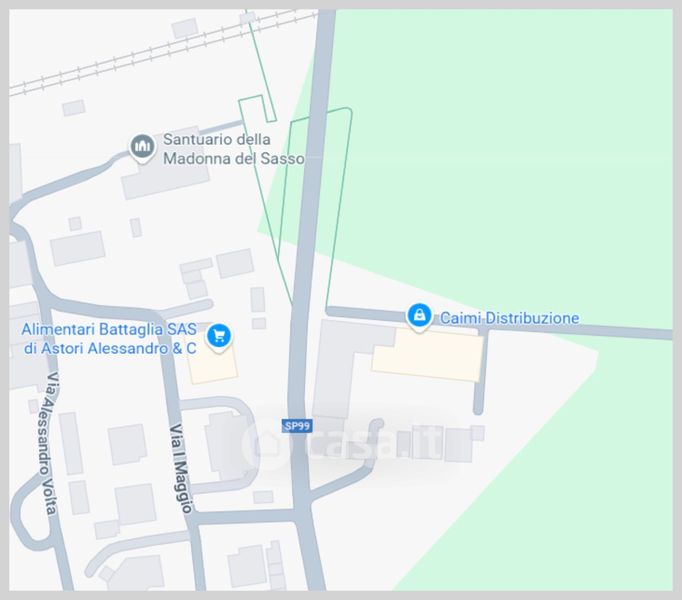Click the Santuario della Madonna del Sasso pin icon
Viewport: 682px width, 600px height.
pyautogui.click(x=142, y=147)
